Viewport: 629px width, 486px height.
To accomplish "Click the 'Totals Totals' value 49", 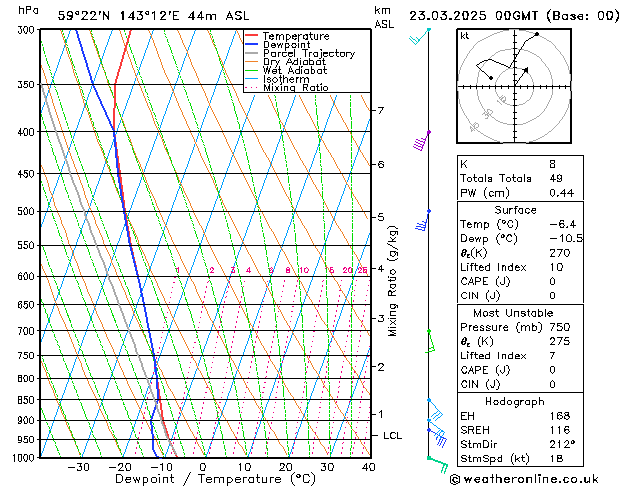I will (556, 178).
